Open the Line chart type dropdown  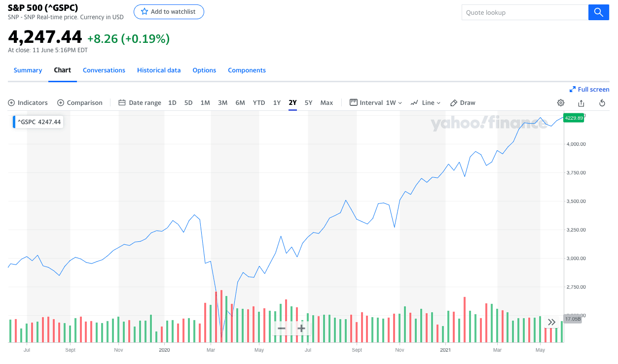pyautogui.click(x=426, y=103)
